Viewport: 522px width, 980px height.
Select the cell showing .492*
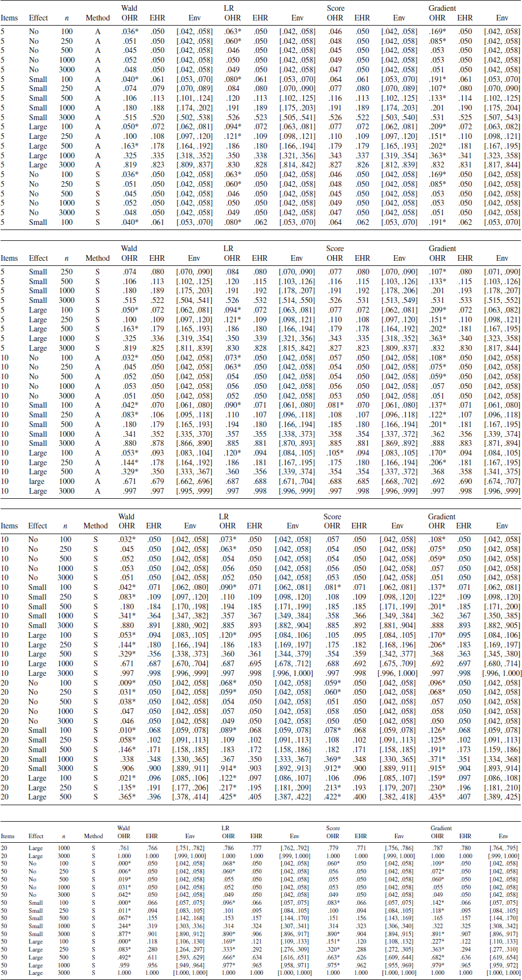124,957
